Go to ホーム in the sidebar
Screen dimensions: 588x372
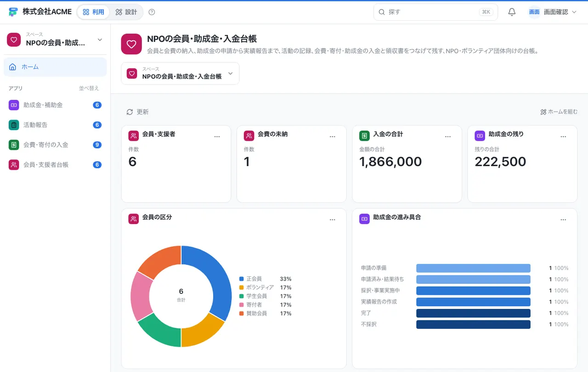55,67
